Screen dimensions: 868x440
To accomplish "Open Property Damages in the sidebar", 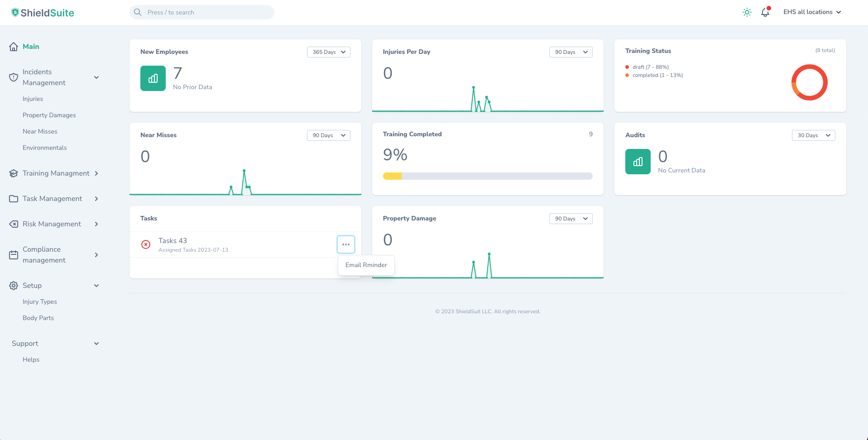I will [x=49, y=115].
